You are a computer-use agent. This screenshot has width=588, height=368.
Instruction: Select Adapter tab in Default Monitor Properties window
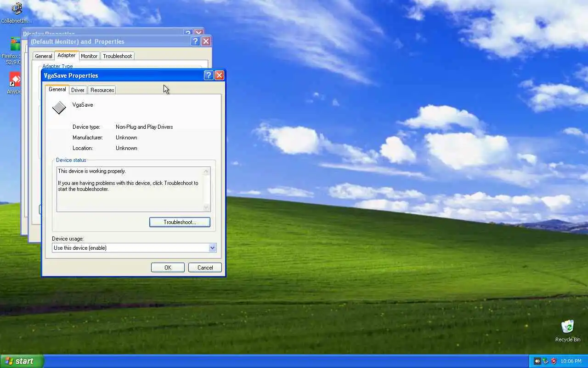66,55
